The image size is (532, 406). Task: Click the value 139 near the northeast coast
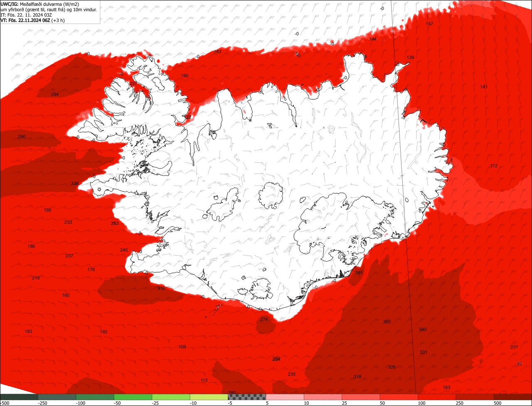pos(410,57)
